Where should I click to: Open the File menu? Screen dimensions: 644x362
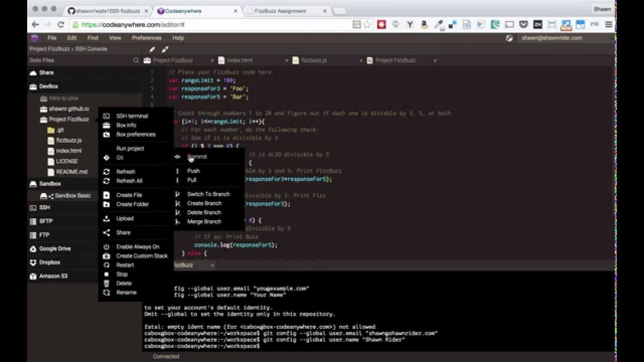pyautogui.click(x=52, y=38)
